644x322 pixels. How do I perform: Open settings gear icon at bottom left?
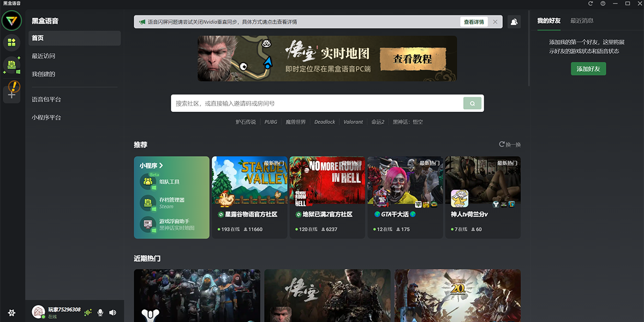click(11, 312)
